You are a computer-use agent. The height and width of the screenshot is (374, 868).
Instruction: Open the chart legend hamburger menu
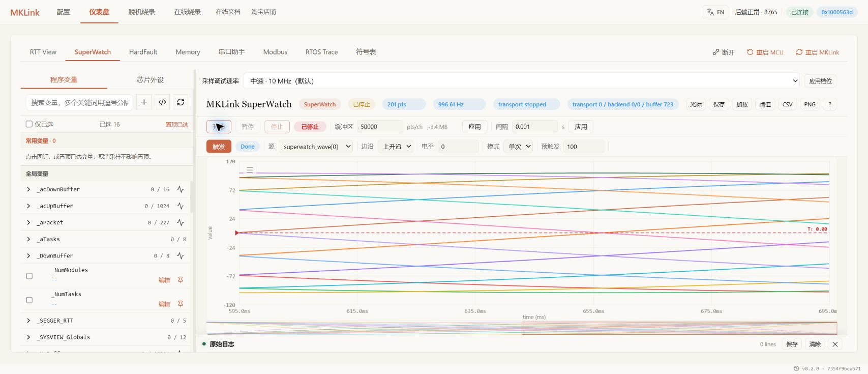click(250, 170)
